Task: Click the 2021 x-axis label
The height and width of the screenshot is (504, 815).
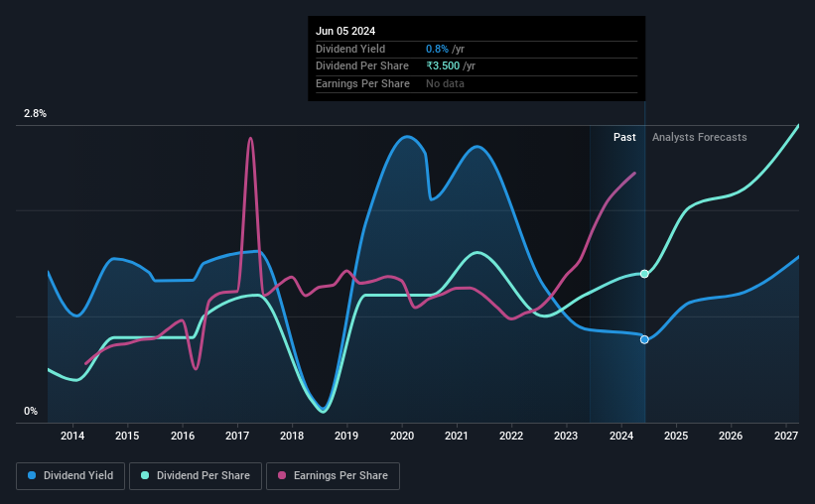Action: (x=457, y=436)
